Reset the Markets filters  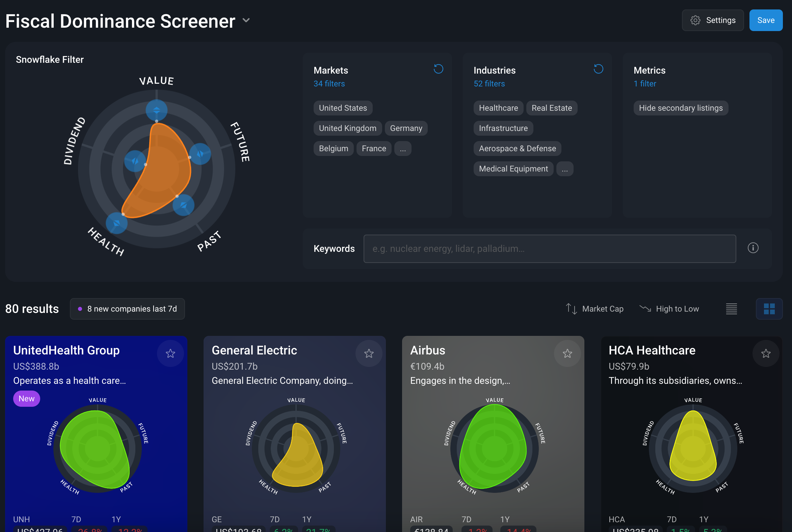[439, 69]
